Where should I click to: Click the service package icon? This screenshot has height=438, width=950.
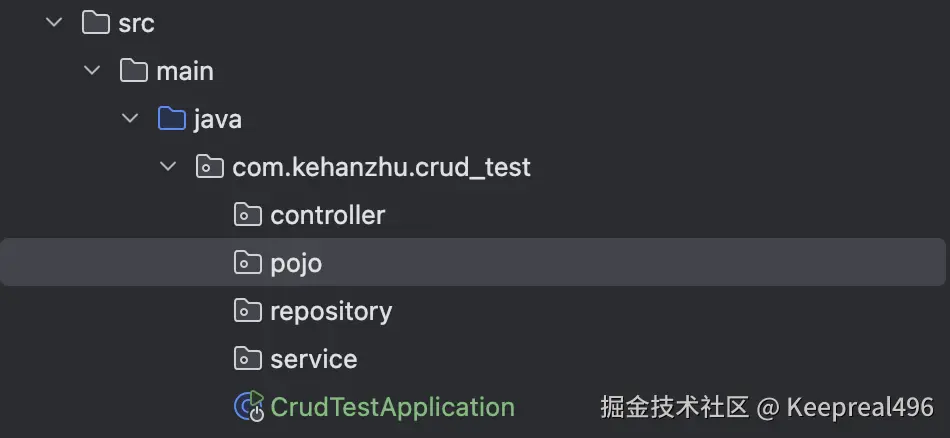[247, 359]
